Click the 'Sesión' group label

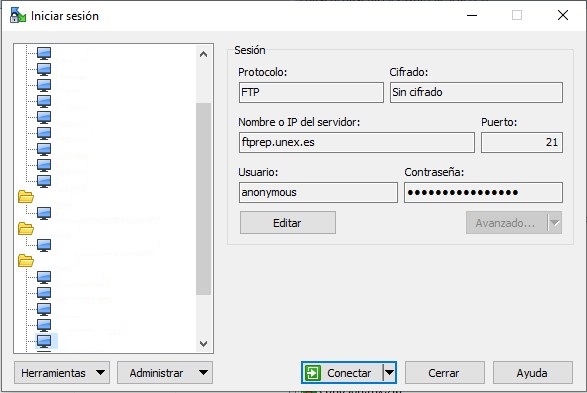click(250, 50)
